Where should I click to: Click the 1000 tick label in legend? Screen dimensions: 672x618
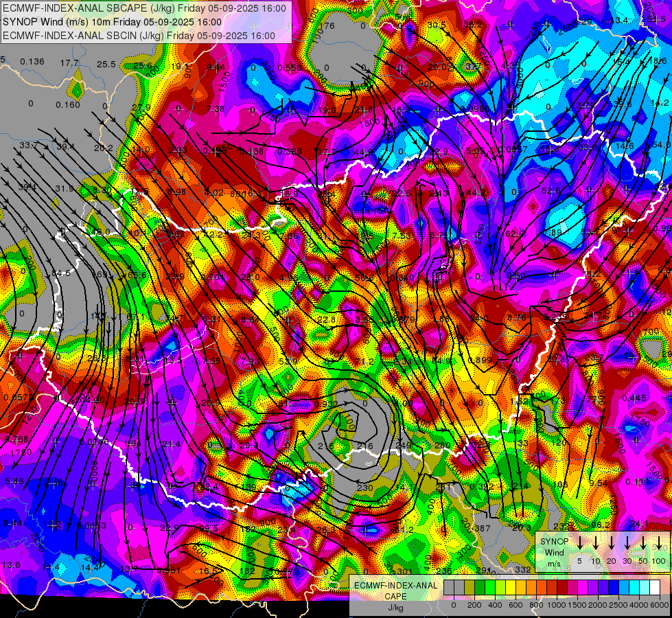pos(557,605)
